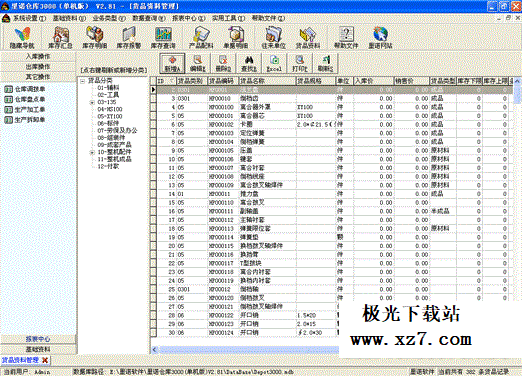Select the 11-整机成品 category
Image resolution: width=522 pixels, height=376 pixels.
coord(114,159)
